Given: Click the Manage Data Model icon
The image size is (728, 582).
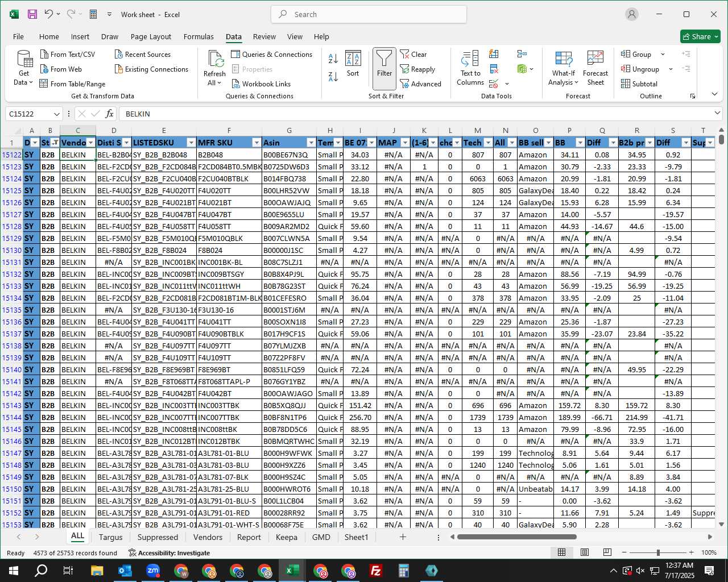Looking at the screenshot, I should pos(522,69).
